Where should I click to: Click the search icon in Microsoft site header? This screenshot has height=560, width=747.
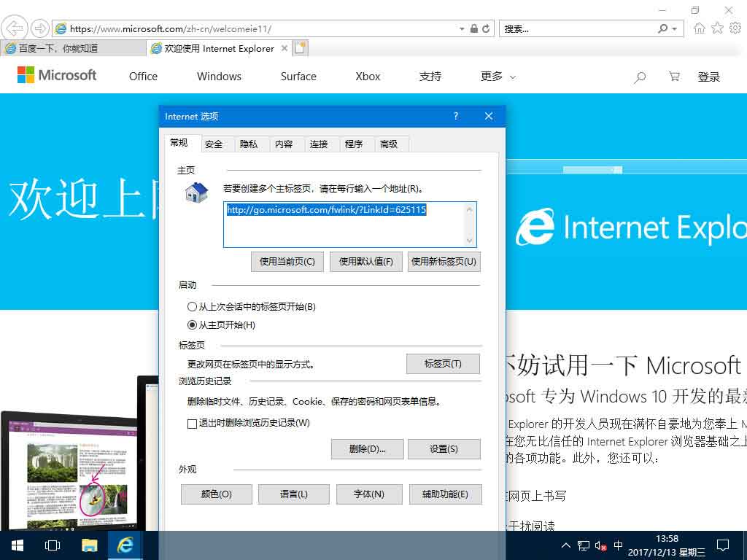639,77
